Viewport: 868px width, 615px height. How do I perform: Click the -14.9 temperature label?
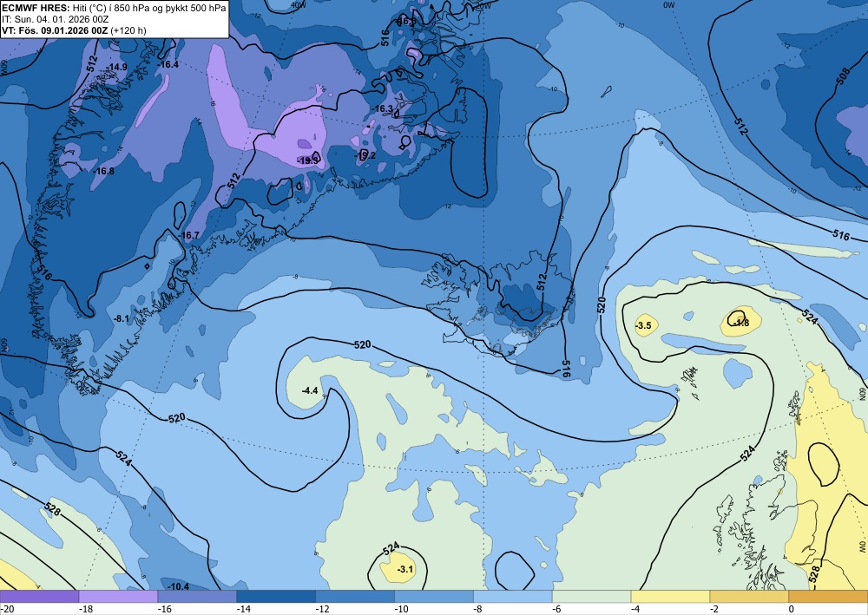pos(117,67)
